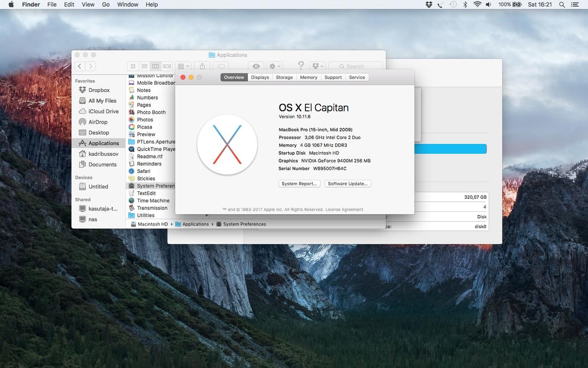Switch Finder to icon view

click(x=133, y=66)
